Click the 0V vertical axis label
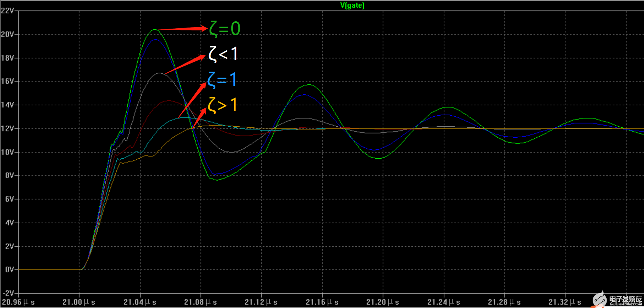 coord(10,270)
